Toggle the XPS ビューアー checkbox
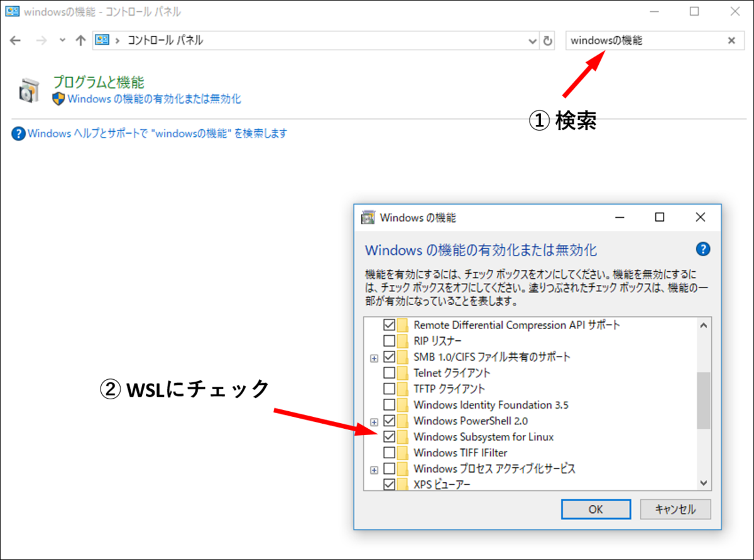 390,484
